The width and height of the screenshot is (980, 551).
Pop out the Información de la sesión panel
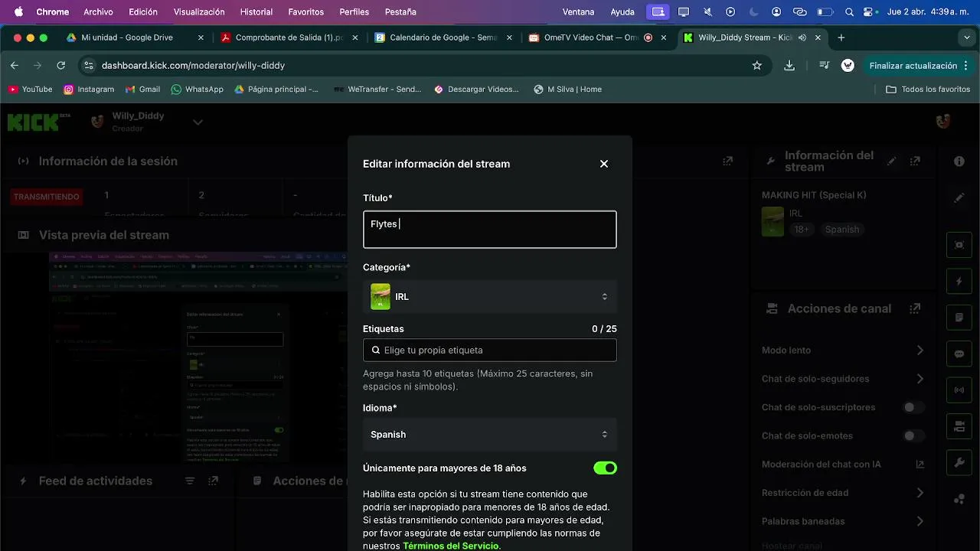pos(727,161)
